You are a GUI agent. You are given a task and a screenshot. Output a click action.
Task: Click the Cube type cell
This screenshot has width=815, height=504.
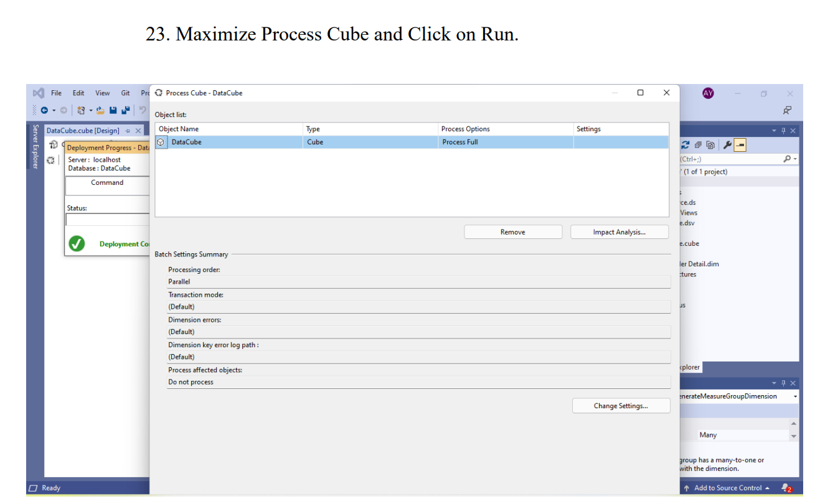click(x=370, y=142)
